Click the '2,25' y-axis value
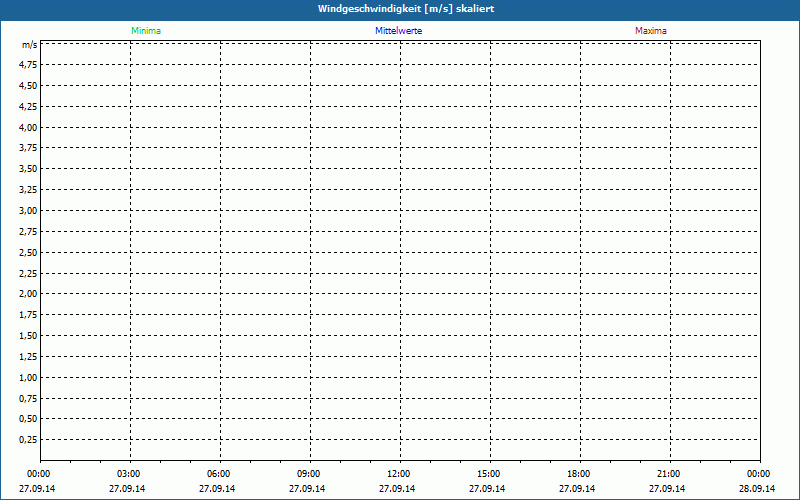The width and height of the screenshot is (800, 500). (28, 273)
